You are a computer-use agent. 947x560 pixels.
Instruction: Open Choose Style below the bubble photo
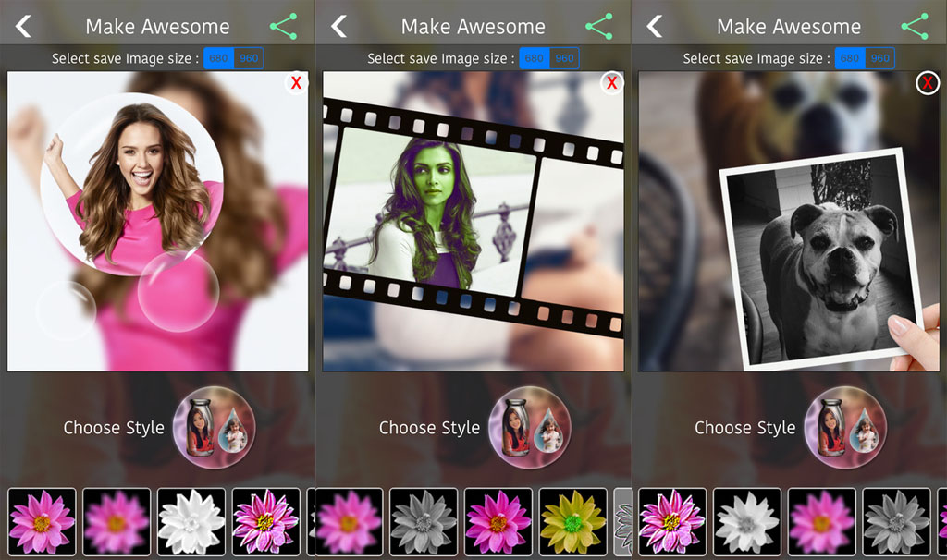pos(214,427)
